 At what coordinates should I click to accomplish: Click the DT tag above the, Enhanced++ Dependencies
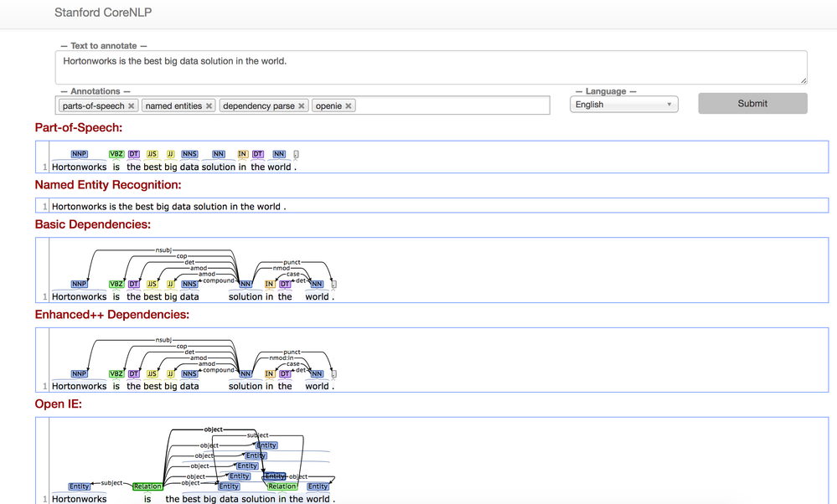point(284,373)
